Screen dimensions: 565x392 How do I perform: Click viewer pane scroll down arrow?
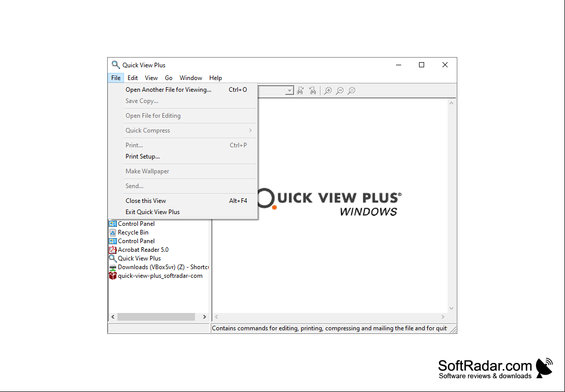[451, 308]
